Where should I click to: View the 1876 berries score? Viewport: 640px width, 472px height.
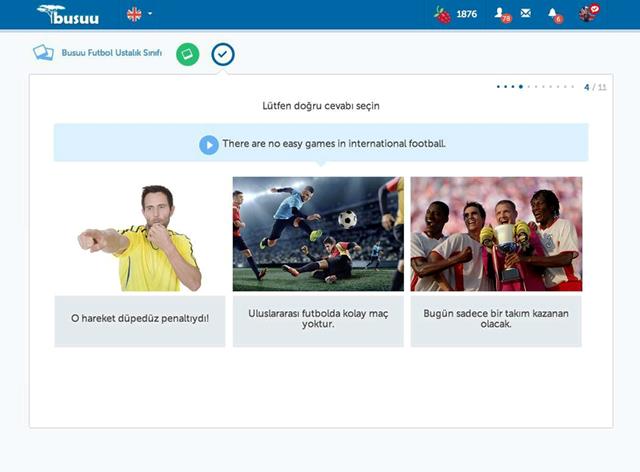(467, 14)
